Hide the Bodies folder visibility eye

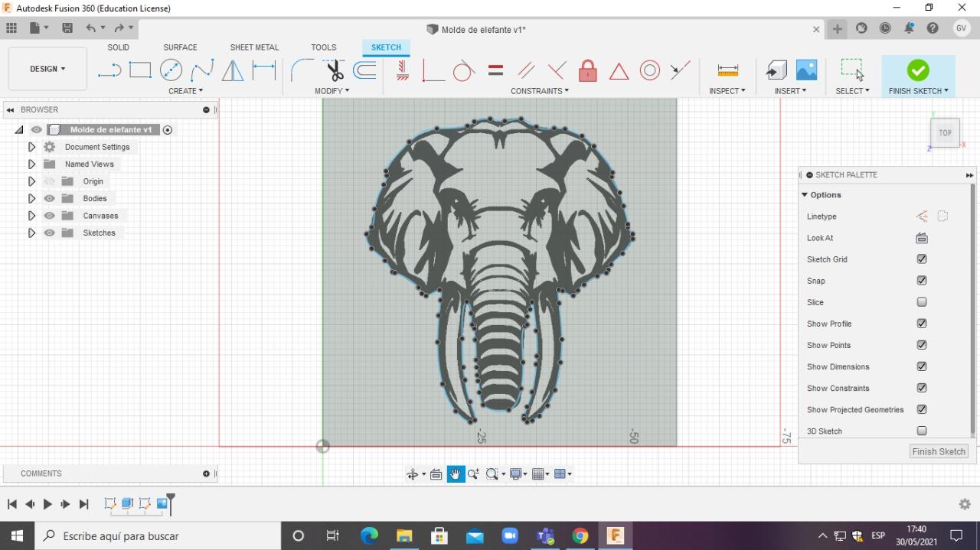[50, 198]
